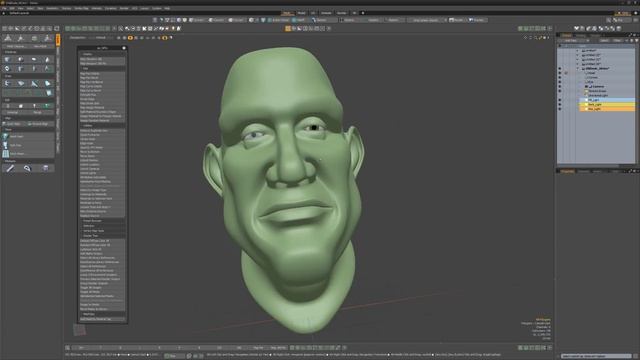
Task: Toggle visibility eye of the Camera item row
Action: [x=560, y=87]
